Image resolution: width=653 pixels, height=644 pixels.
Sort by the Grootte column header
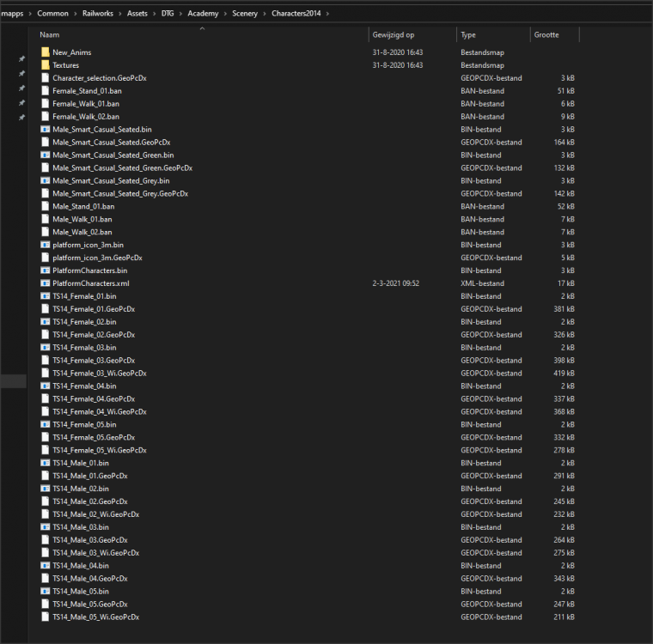tap(546, 35)
